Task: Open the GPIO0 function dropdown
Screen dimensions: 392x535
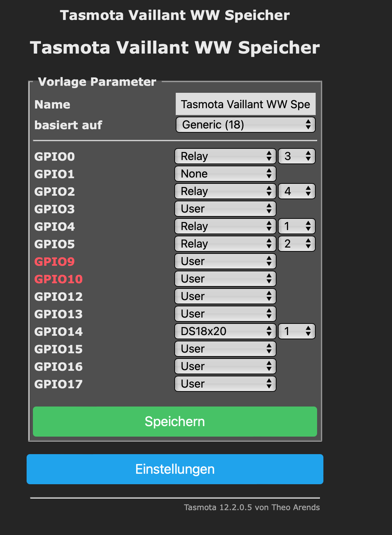Action: point(225,156)
